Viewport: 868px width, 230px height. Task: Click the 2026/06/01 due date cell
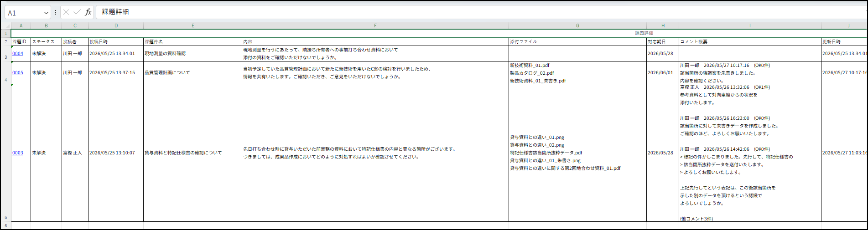(663, 73)
